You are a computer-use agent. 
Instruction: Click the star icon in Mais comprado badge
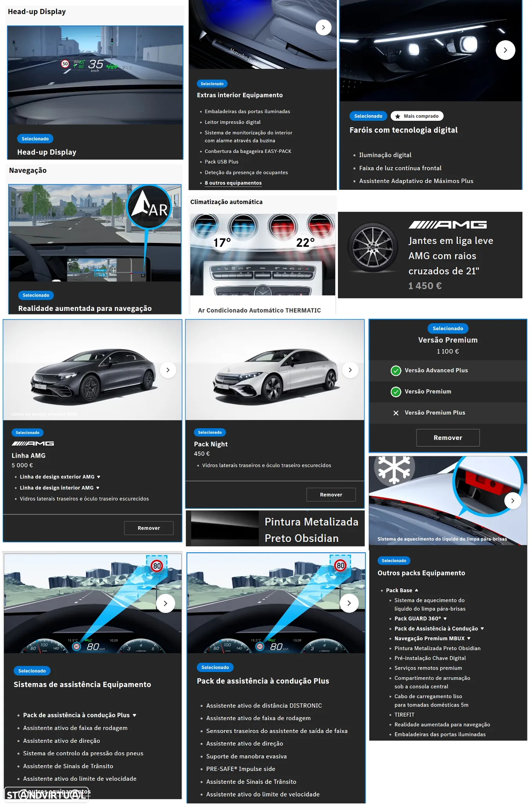pyautogui.click(x=397, y=117)
